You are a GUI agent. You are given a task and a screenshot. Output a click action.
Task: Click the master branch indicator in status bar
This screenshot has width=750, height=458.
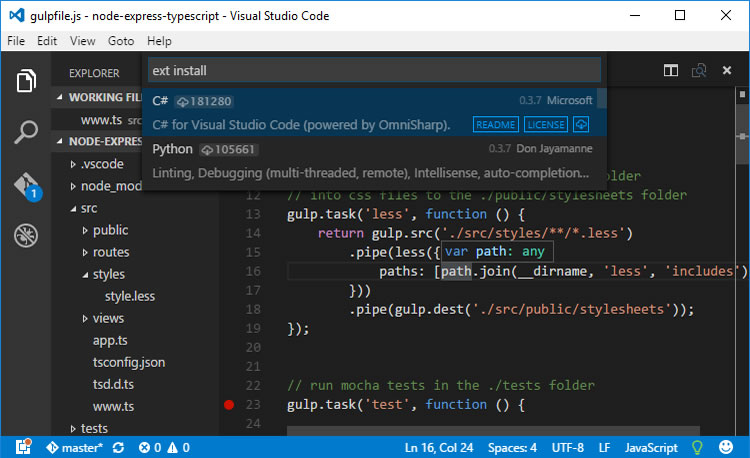[74, 447]
